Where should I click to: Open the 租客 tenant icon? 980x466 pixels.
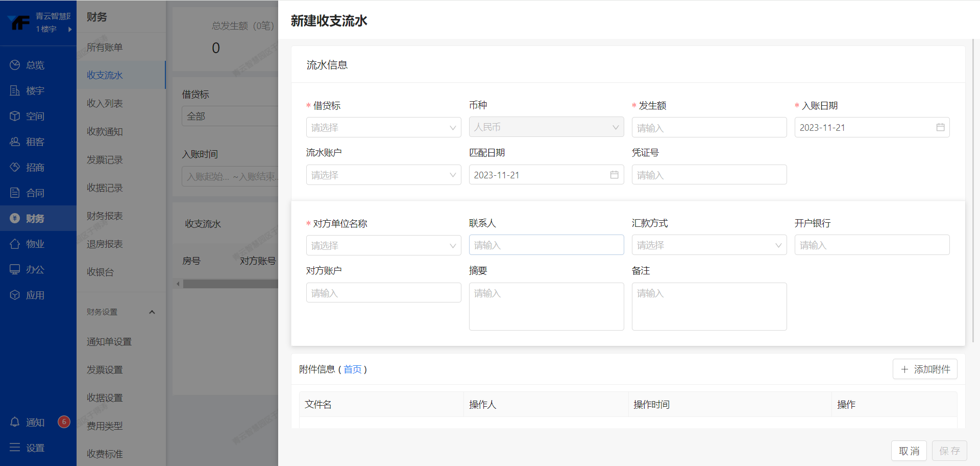15,142
